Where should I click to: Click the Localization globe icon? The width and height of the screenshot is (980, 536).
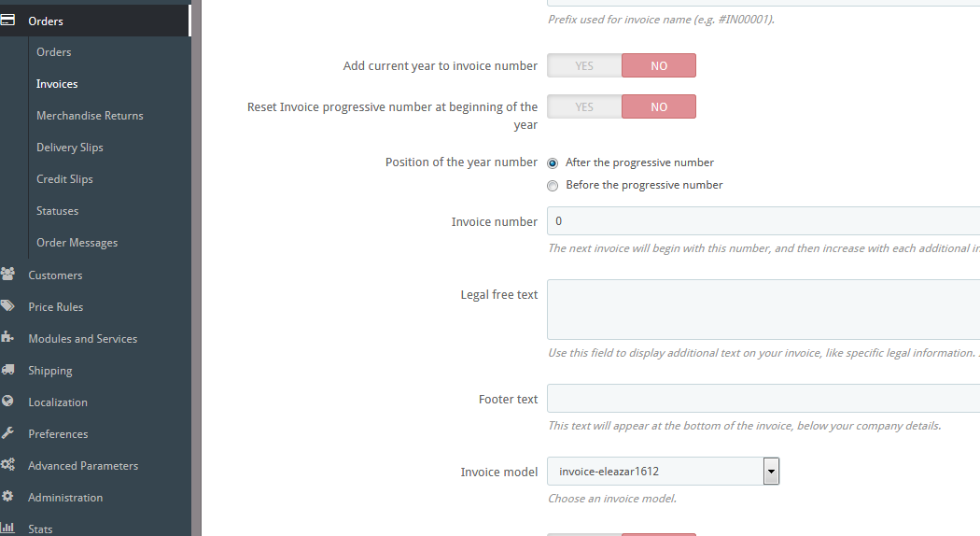click(7, 402)
